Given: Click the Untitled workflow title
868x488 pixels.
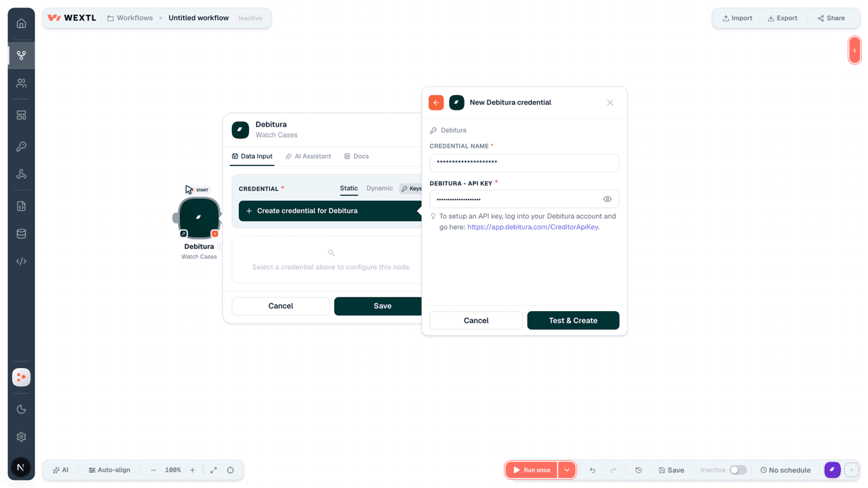Looking at the screenshot, I should tap(199, 18).
